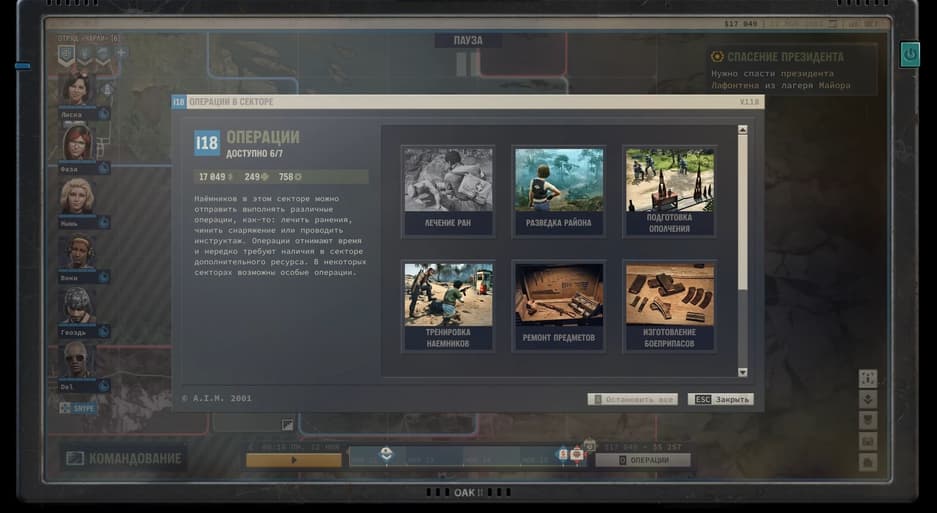Click the Спасение президента quest title
This screenshot has width=937, height=513.
pyautogui.click(x=785, y=57)
